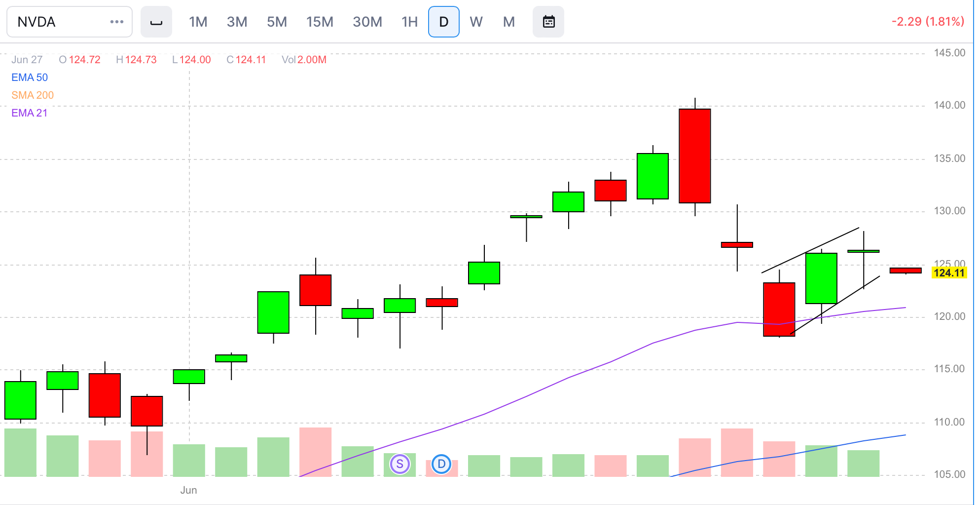Switch to the 1M timeframe
The height and width of the screenshot is (505, 980).
point(198,22)
